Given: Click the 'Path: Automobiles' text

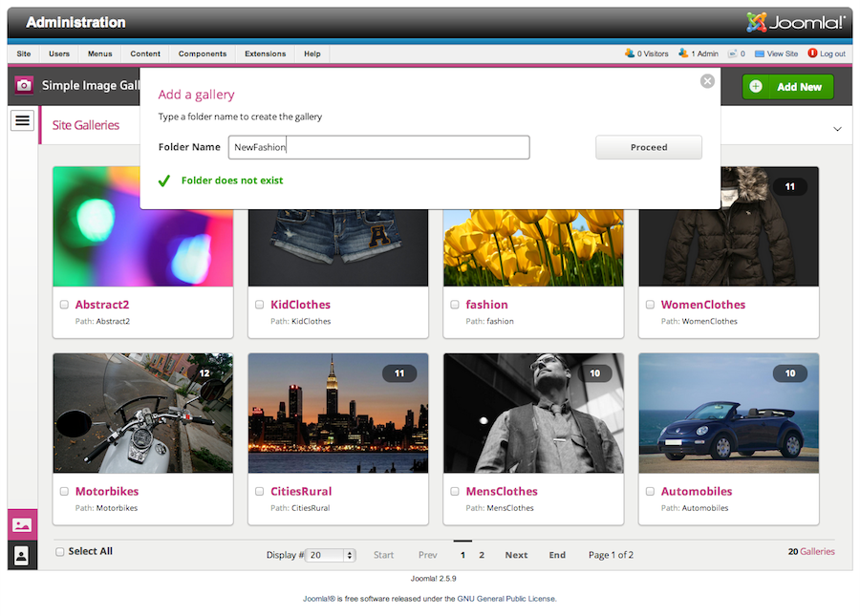Looking at the screenshot, I should point(695,508).
